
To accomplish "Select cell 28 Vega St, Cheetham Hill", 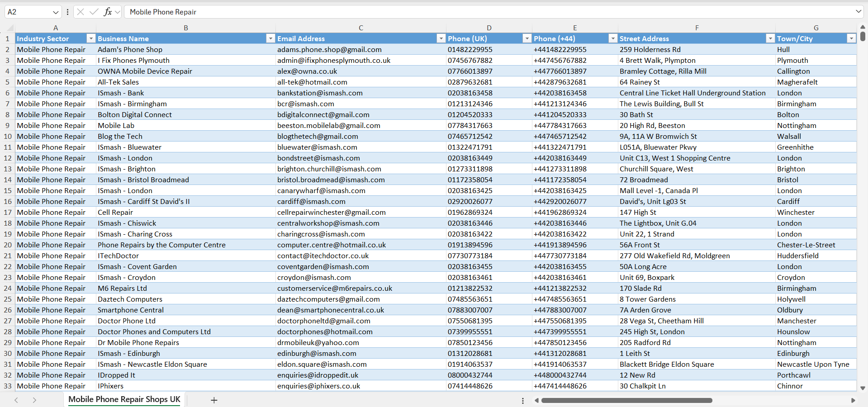I will [x=697, y=321].
